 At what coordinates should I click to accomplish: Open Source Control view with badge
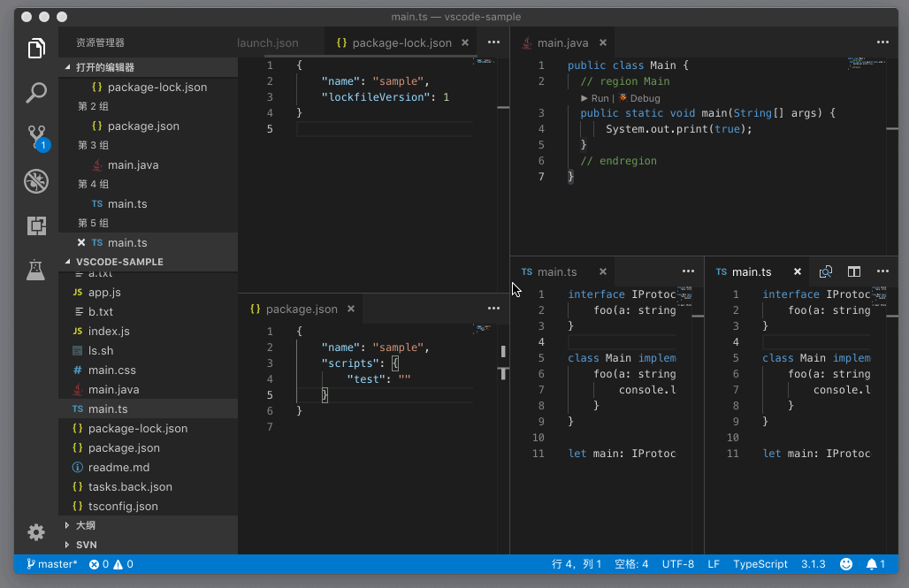point(36,137)
